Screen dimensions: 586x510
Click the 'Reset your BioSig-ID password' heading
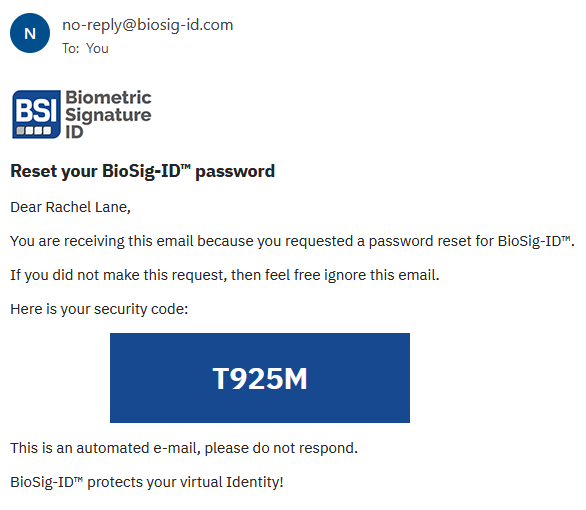[x=142, y=171]
